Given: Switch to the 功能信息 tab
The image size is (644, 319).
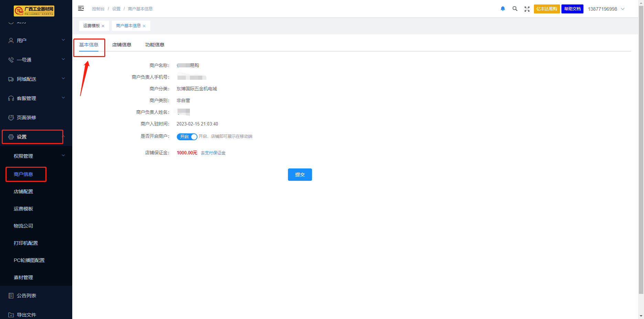Looking at the screenshot, I should (154, 45).
